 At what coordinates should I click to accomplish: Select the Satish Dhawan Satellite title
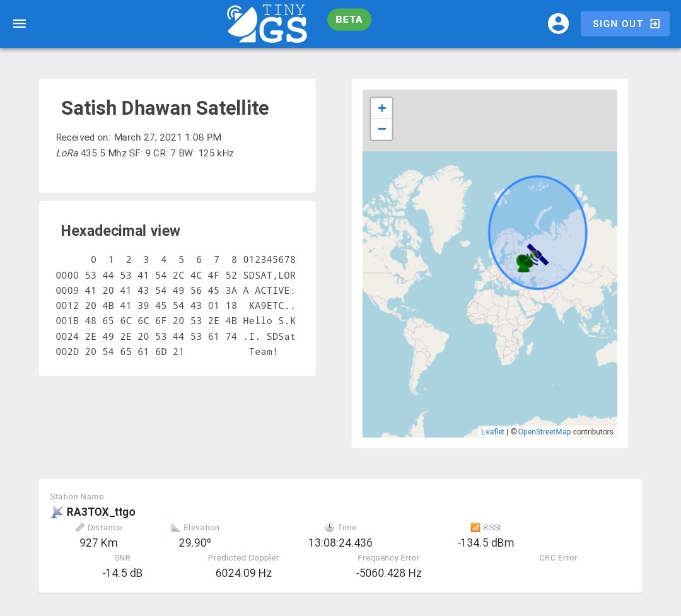coord(165,108)
